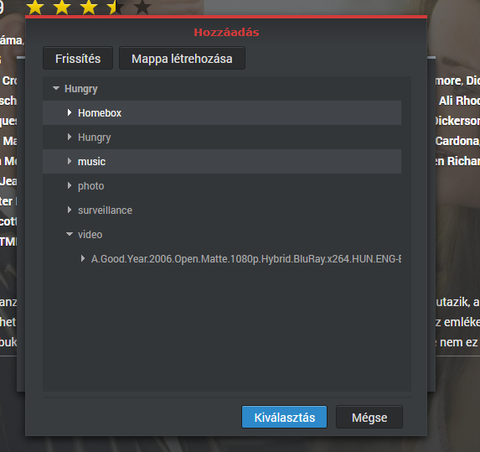Expand the Homebox folder arrow
The width and height of the screenshot is (480, 452).
point(69,113)
